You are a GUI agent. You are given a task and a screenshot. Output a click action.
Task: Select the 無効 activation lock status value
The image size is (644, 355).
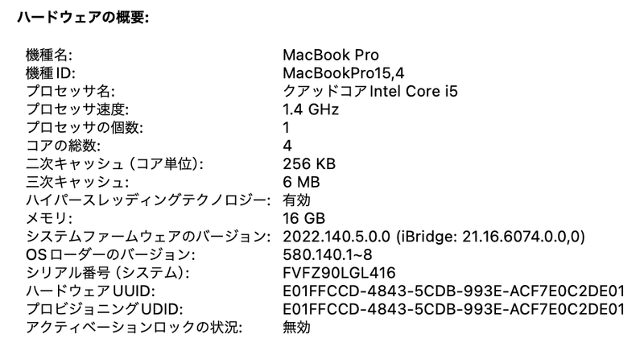(296, 327)
